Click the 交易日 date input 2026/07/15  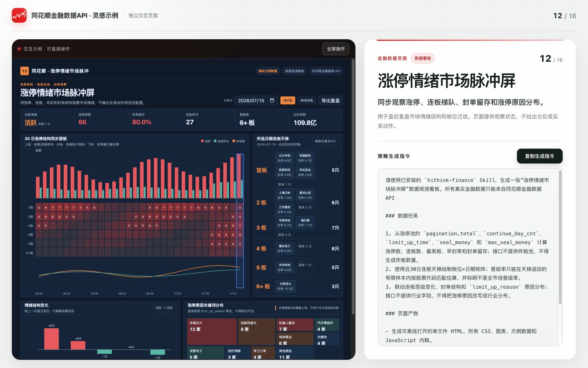tap(256, 100)
